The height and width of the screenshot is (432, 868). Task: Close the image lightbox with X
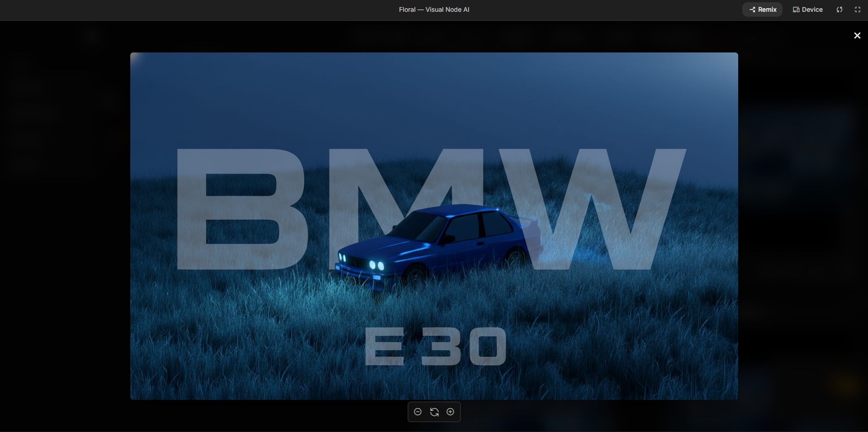(x=857, y=35)
